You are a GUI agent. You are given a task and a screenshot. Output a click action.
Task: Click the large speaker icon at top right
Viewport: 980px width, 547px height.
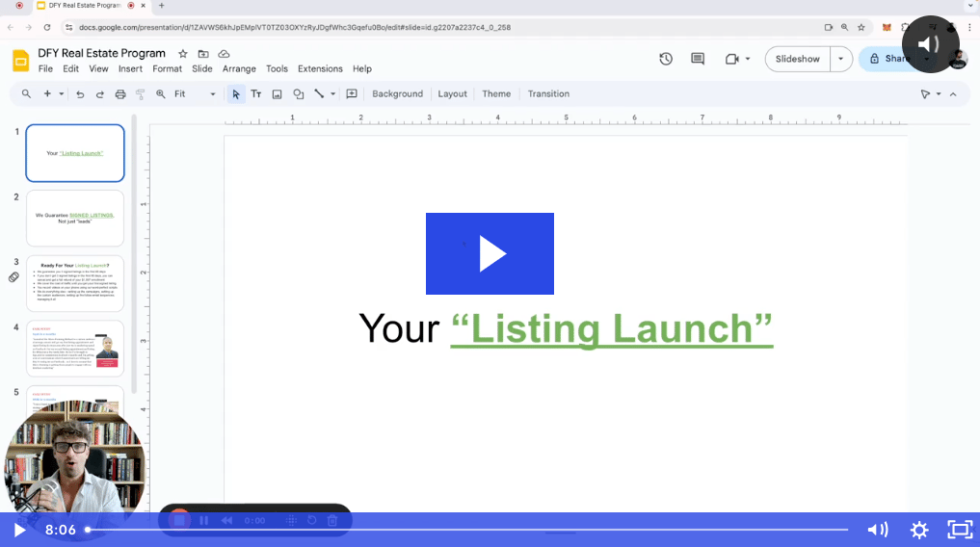tap(930, 44)
